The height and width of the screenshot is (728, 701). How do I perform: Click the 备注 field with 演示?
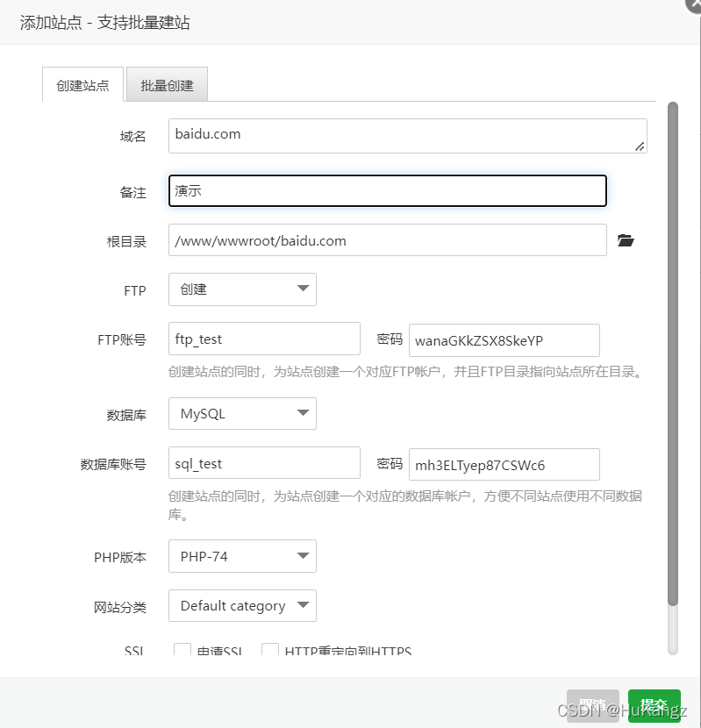(388, 190)
